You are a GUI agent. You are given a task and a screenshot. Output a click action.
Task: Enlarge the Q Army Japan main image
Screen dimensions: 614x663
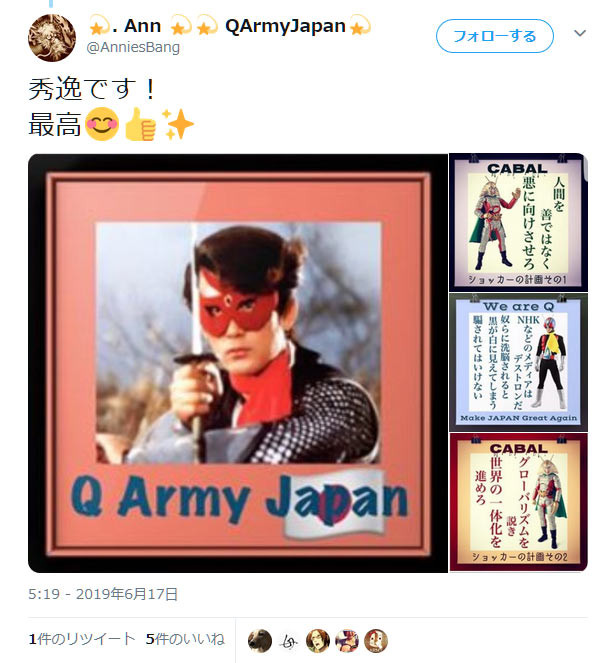[238, 363]
